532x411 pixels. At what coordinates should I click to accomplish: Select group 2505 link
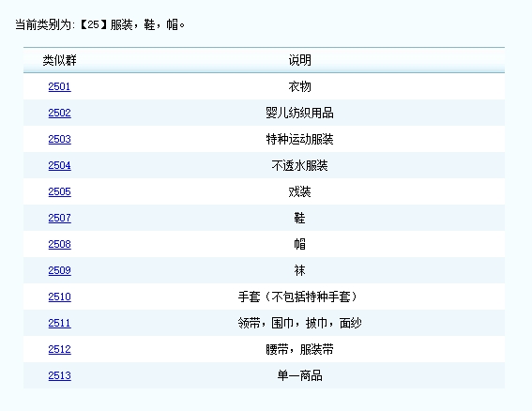click(59, 191)
